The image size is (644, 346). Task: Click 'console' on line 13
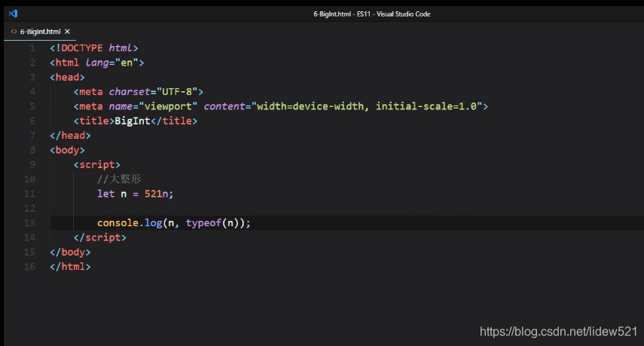pos(118,223)
